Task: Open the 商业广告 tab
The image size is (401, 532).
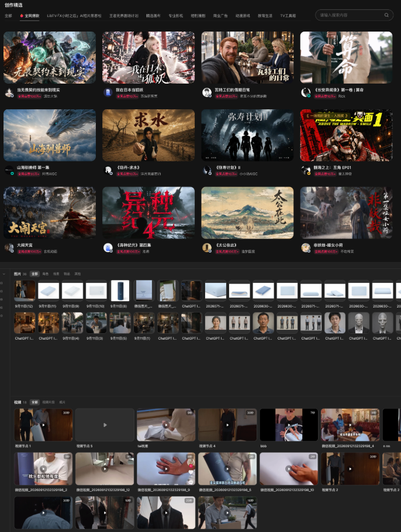Action: pos(220,16)
